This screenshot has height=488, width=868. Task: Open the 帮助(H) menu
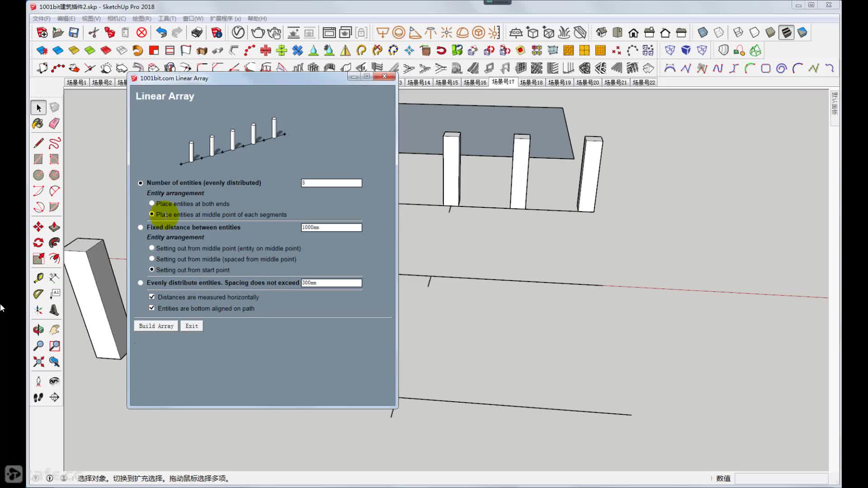(x=257, y=19)
